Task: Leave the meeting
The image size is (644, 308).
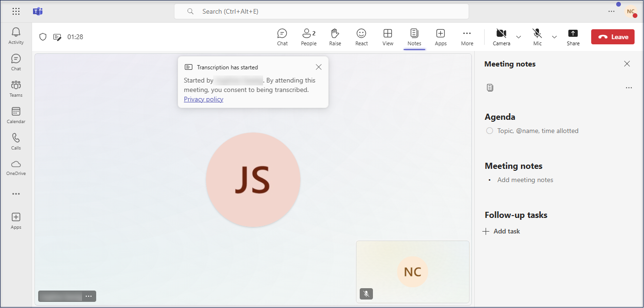Action: click(613, 37)
